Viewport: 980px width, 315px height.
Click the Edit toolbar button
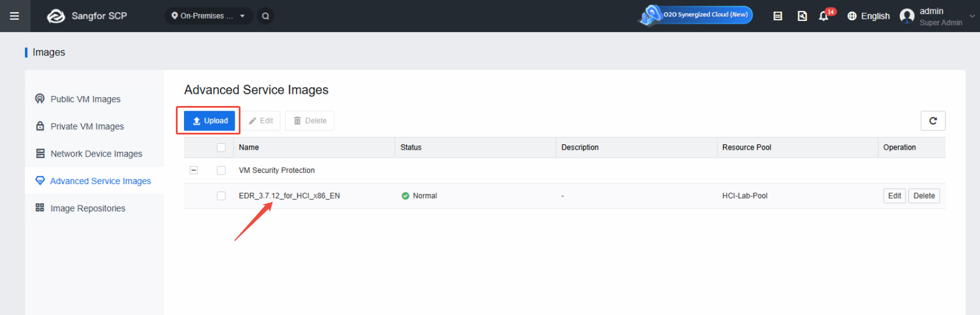[x=261, y=121]
